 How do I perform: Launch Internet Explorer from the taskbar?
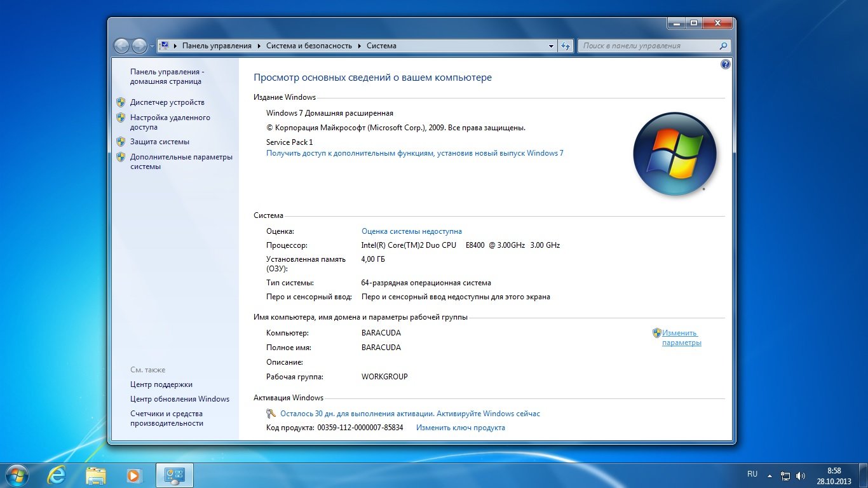point(57,475)
